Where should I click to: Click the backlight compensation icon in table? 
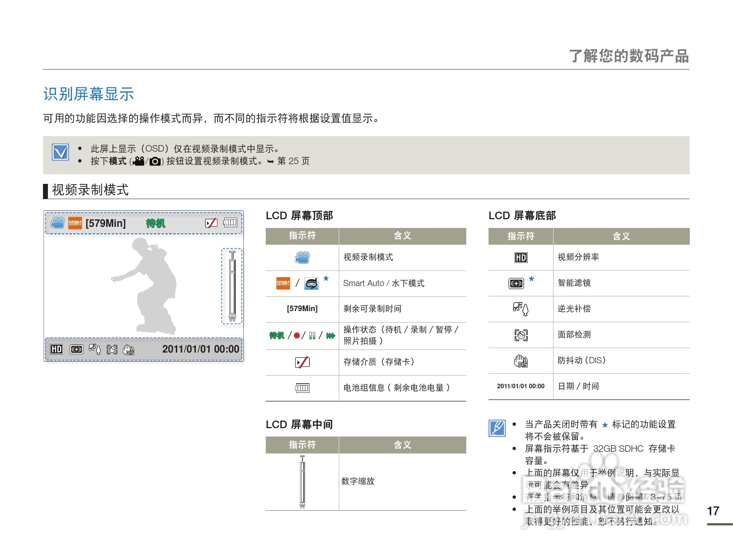pyautogui.click(x=520, y=309)
